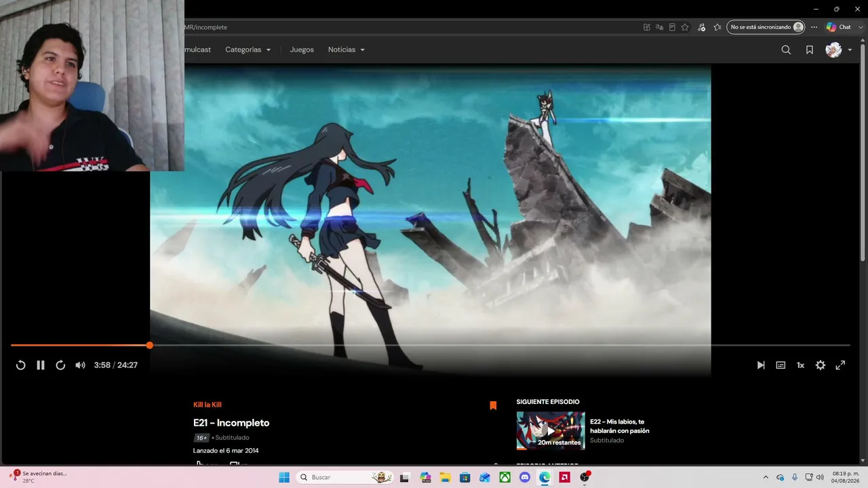
Task: Expand the Noticias dropdown menu
Action: [347, 49]
